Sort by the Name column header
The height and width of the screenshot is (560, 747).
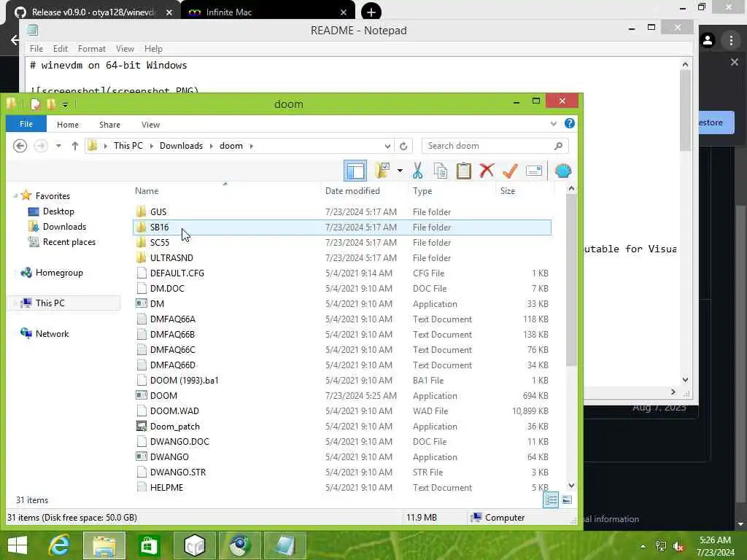pyautogui.click(x=147, y=190)
